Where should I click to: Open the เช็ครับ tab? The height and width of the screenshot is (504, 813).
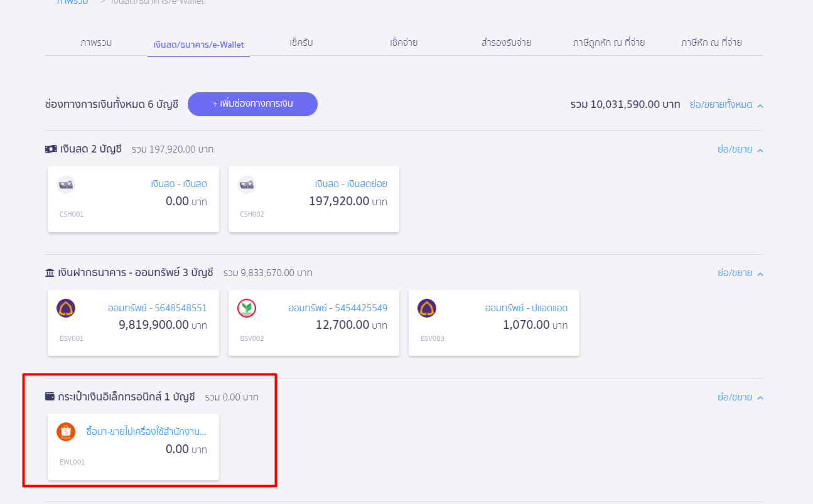301,43
